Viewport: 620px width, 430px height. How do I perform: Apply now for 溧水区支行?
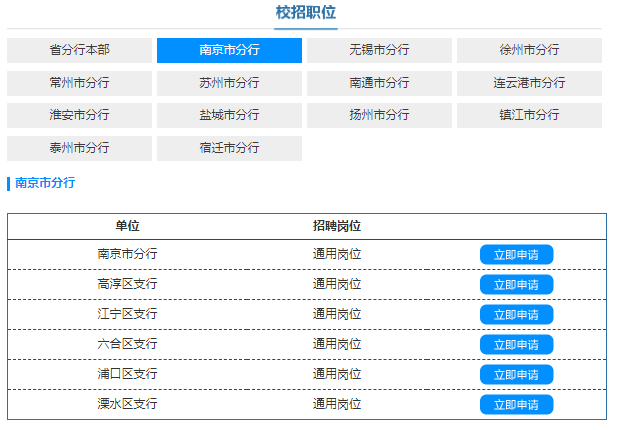click(x=516, y=405)
